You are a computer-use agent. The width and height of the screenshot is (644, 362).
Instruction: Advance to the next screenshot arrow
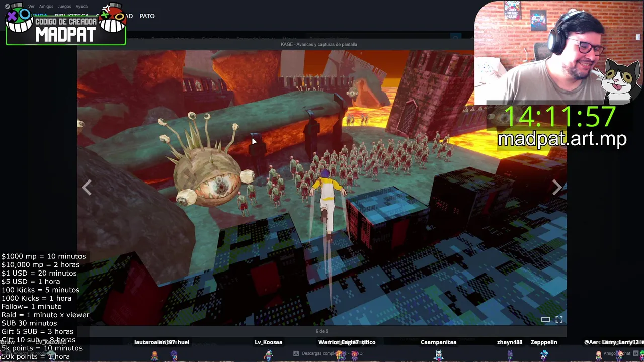point(556,187)
